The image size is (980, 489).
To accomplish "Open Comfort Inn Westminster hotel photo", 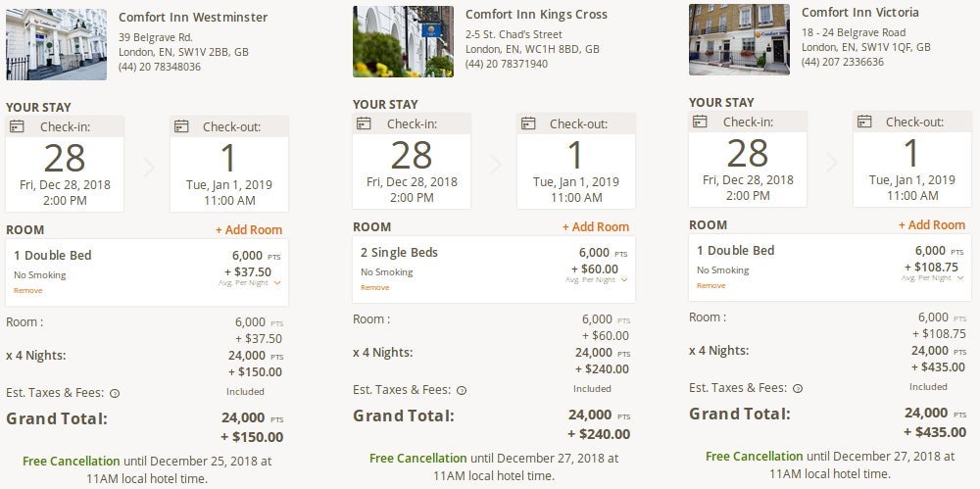I will 56,43.
